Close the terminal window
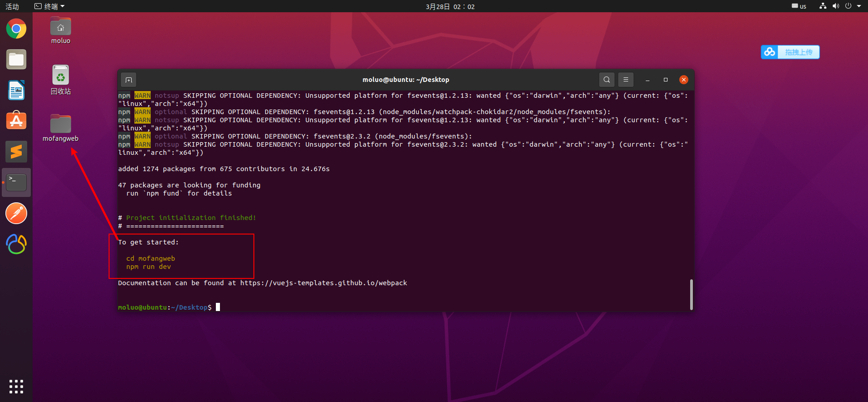868x402 pixels. (x=684, y=80)
